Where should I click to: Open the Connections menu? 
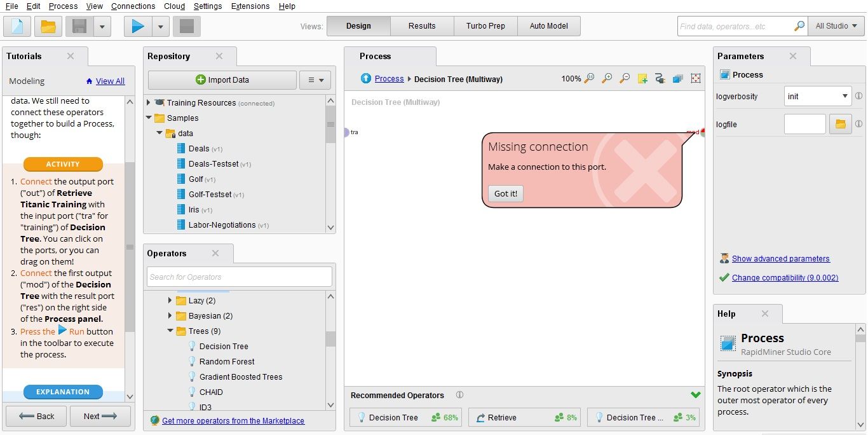pos(133,6)
